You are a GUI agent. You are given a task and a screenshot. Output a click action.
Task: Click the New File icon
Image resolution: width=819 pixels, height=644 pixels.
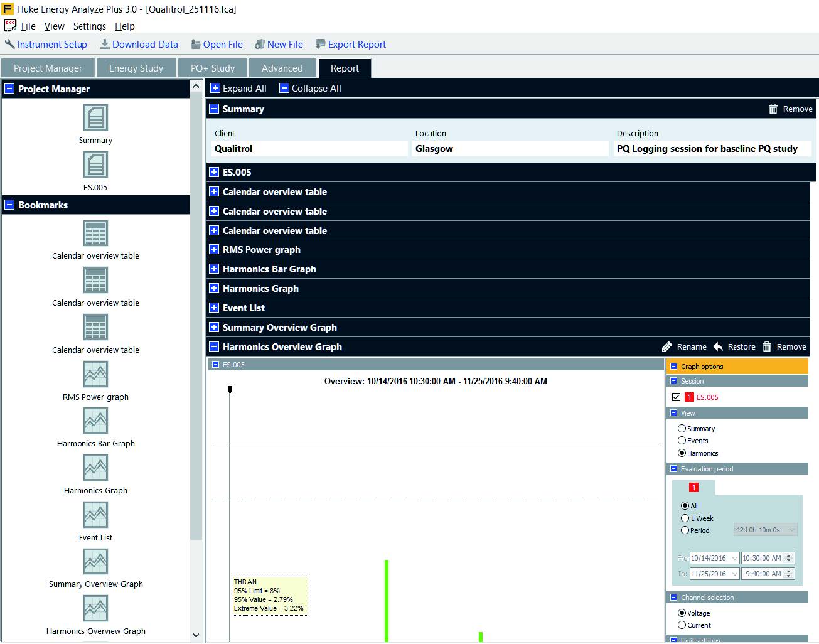(259, 44)
